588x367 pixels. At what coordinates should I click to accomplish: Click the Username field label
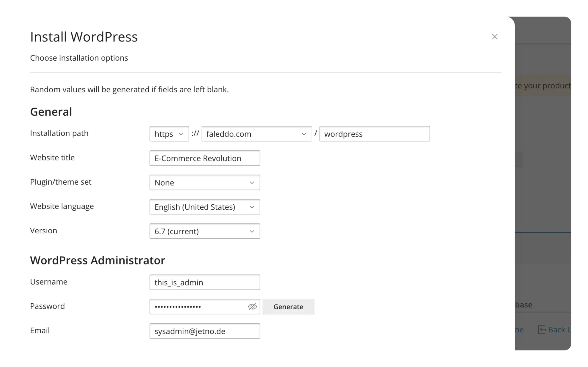tap(48, 282)
